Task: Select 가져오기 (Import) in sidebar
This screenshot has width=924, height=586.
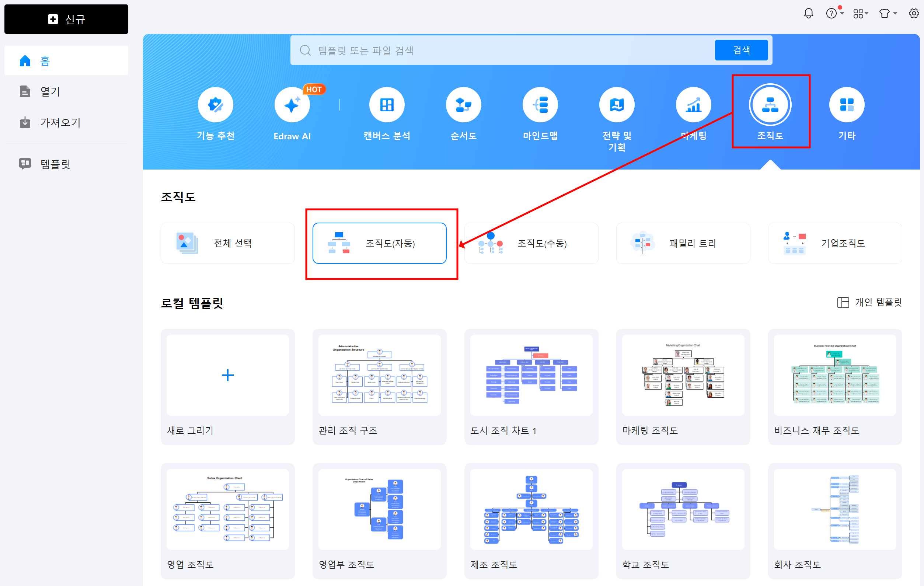Action: pyautogui.click(x=66, y=122)
